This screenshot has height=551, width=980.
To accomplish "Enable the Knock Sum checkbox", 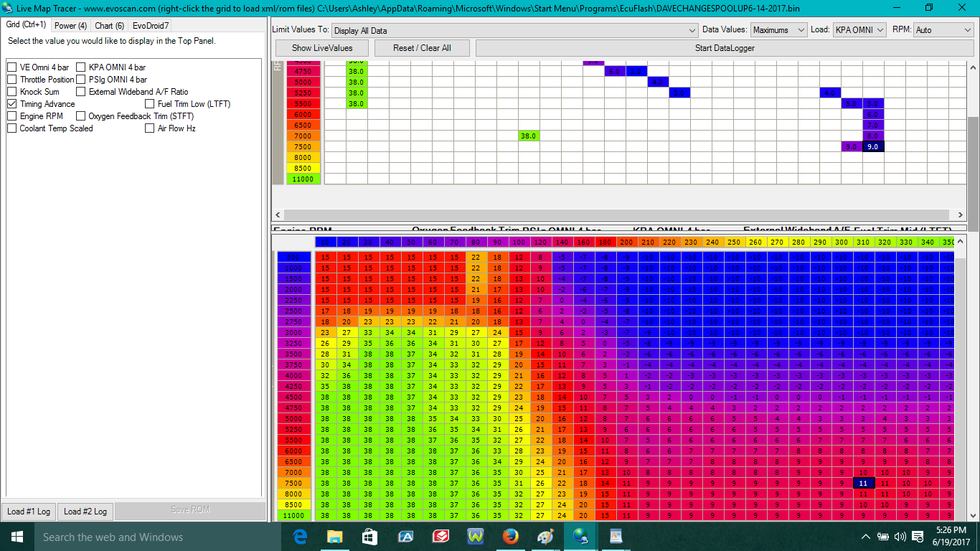I will [12, 92].
